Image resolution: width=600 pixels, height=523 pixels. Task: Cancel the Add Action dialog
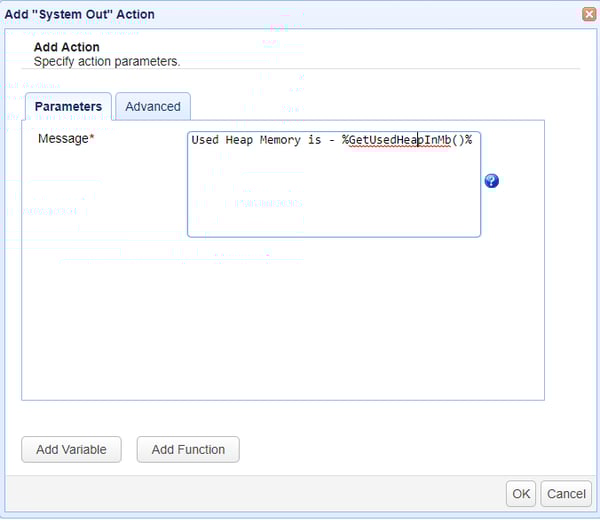tap(566, 493)
